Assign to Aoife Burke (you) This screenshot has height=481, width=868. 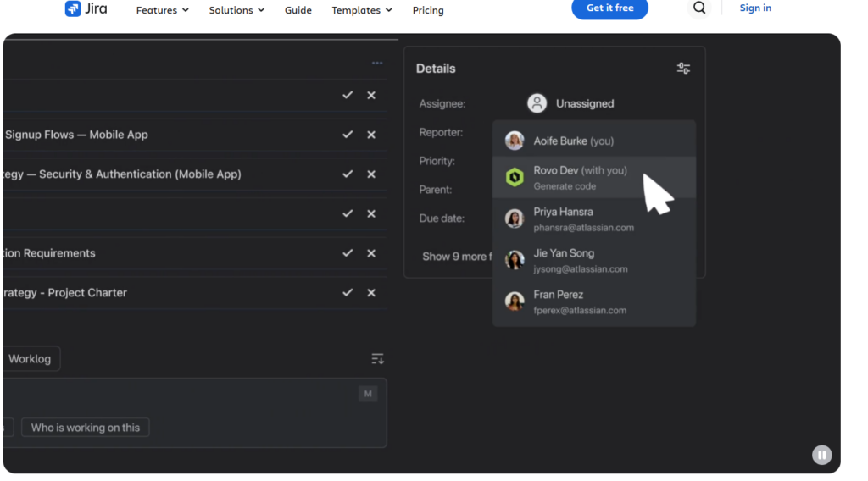594,141
